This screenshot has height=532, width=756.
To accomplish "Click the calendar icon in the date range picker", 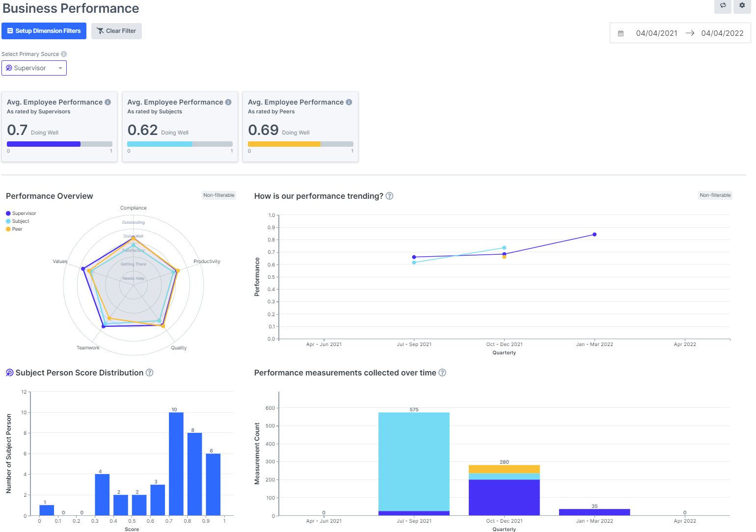I will (x=621, y=33).
